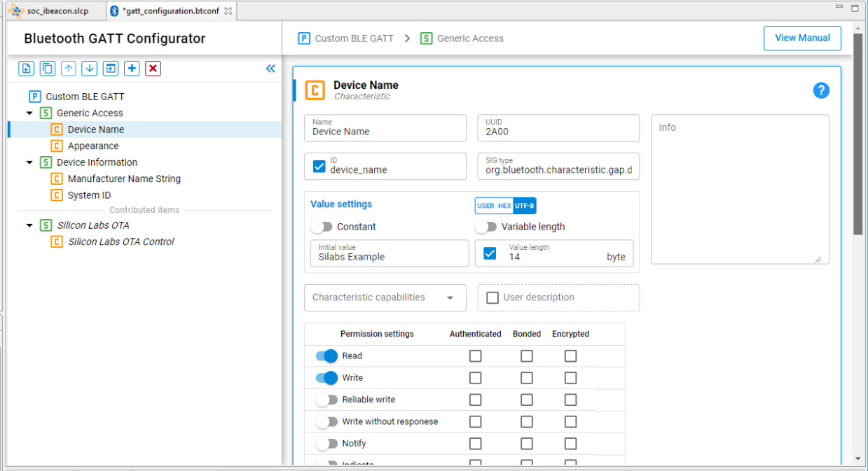Click the move down arrow icon

(89, 68)
